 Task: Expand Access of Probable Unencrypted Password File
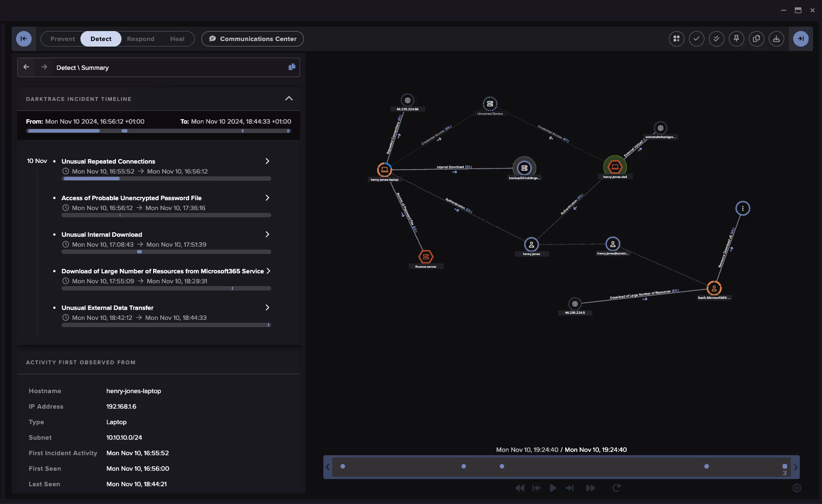(x=267, y=197)
